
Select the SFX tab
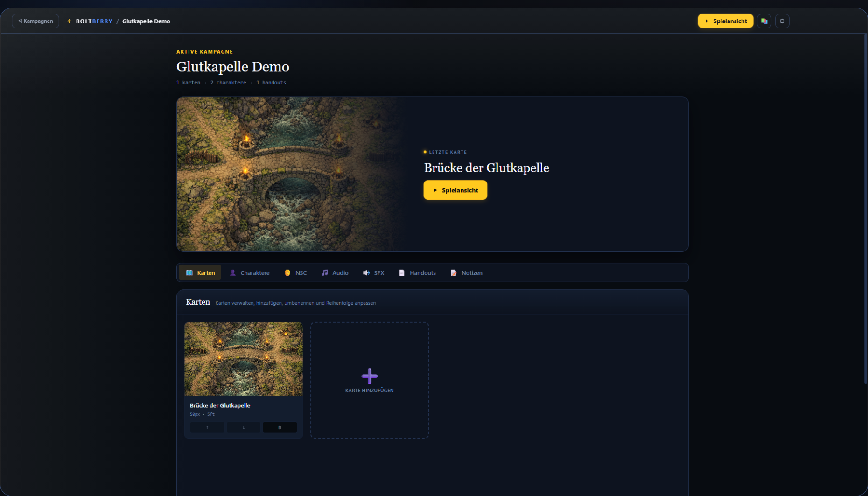pos(373,272)
